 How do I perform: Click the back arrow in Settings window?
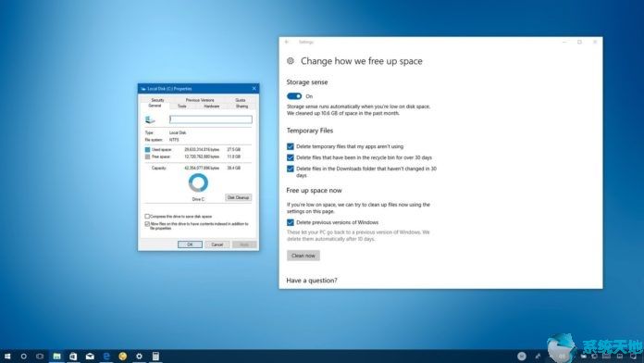[x=287, y=42]
